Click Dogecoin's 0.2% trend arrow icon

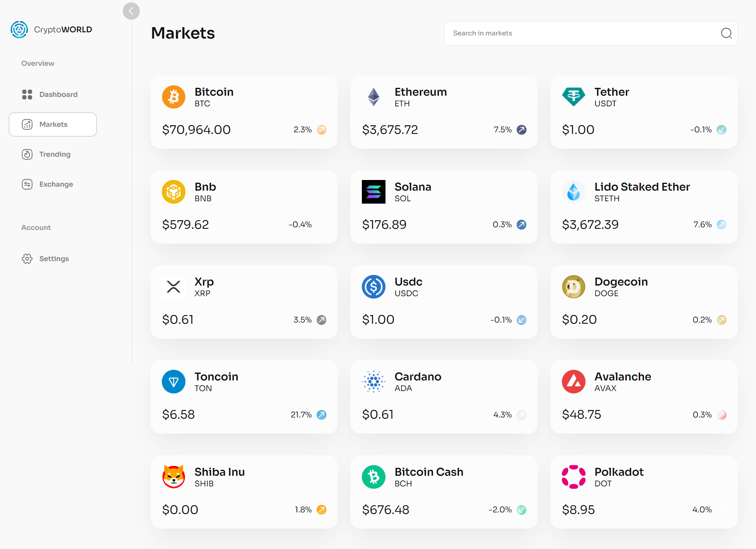pyautogui.click(x=722, y=320)
